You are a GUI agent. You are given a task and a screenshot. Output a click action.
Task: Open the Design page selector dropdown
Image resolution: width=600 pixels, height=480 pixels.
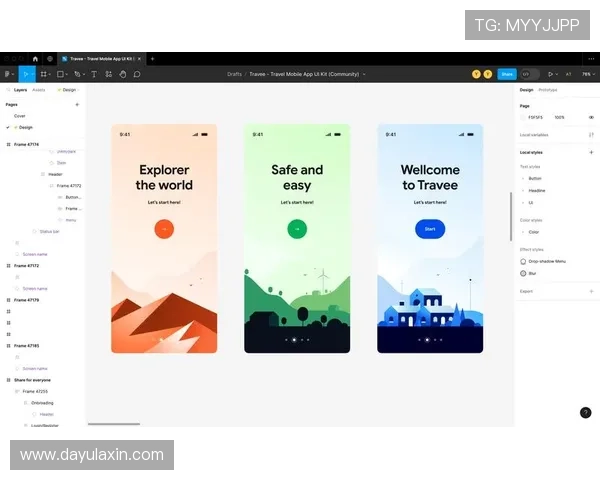69,90
